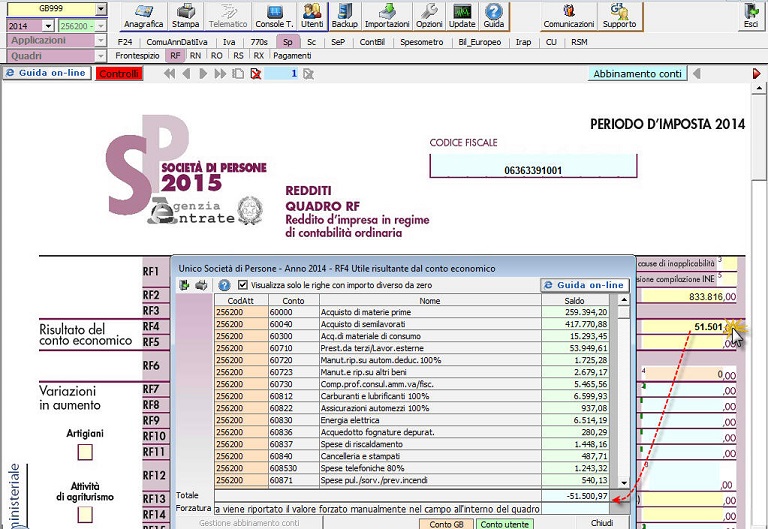
Task: Expand the Quadri dropdown
Action: point(101,56)
